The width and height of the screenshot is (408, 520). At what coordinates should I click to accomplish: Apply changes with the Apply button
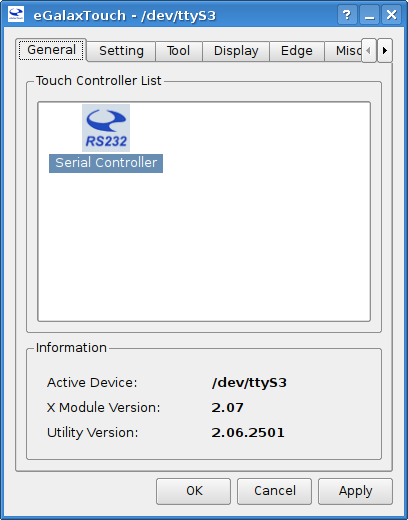(x=356, y=491)
